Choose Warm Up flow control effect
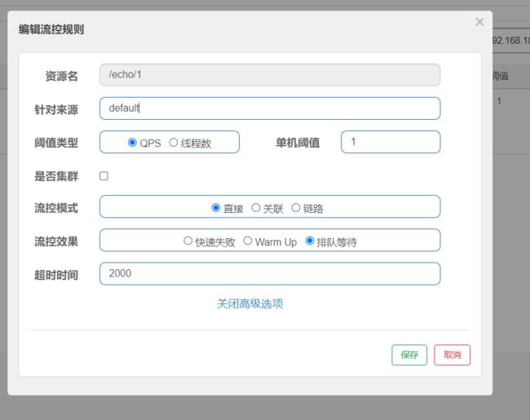 click(x=247, y=241)
